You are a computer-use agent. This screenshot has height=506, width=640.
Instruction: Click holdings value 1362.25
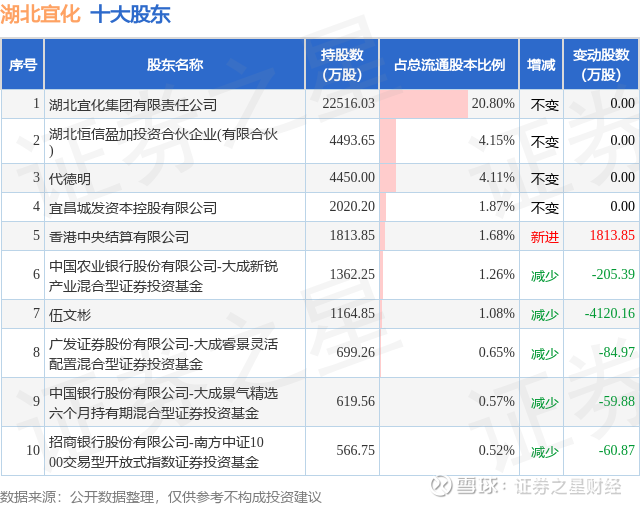[x=352, y=274]
